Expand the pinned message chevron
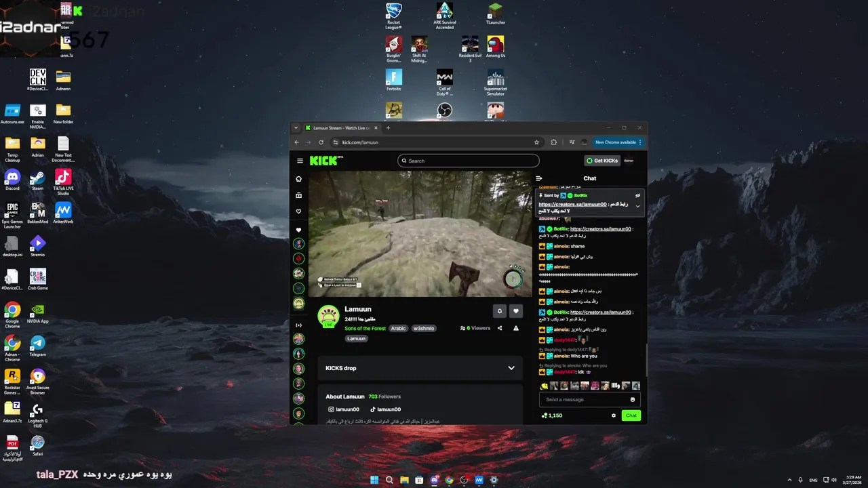 [637, 206]
